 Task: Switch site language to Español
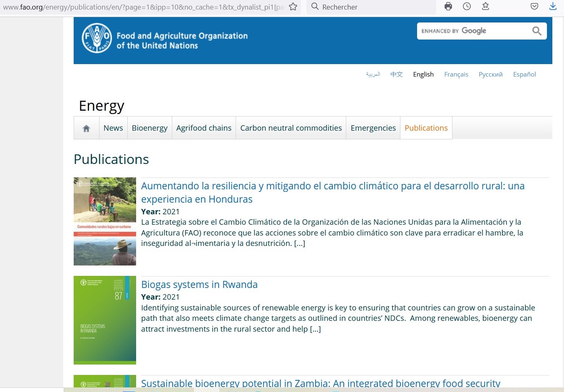click(524, 74)
